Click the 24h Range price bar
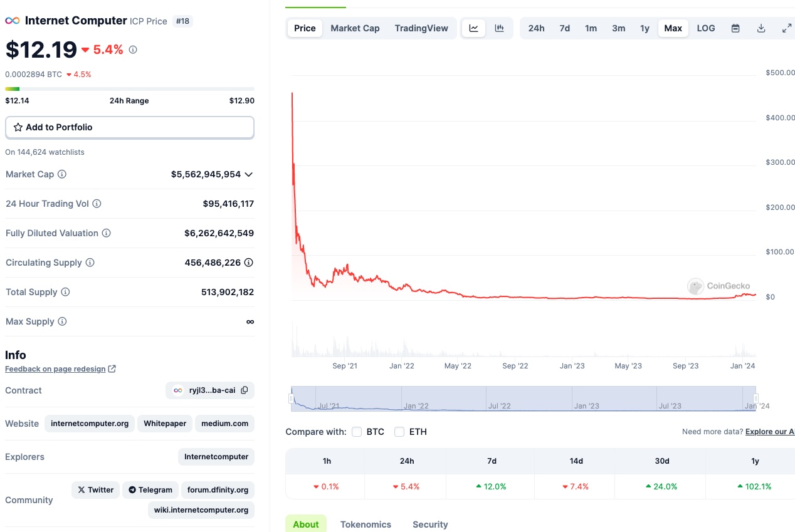This screenshot has width=795, height=532. pyautogui.click(x=130, y=89)
